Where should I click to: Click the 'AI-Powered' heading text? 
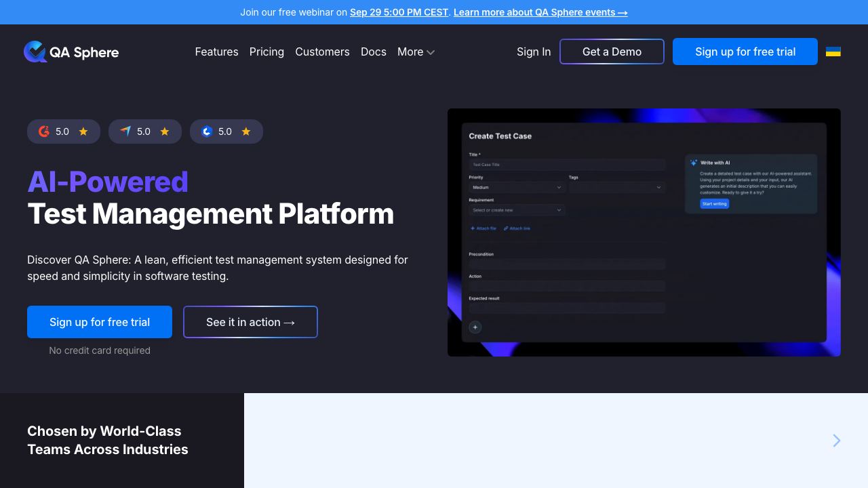tap(108, 182)
